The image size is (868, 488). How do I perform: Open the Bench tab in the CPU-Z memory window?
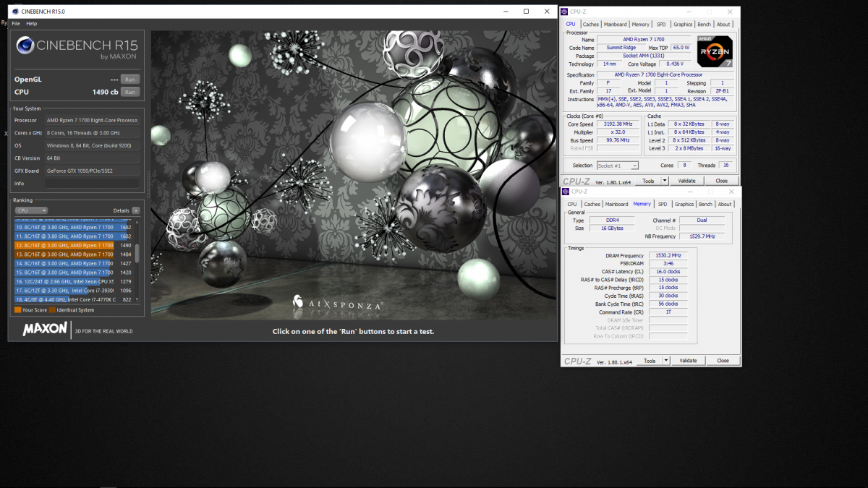pyautogui.click(x=705, y=205)
